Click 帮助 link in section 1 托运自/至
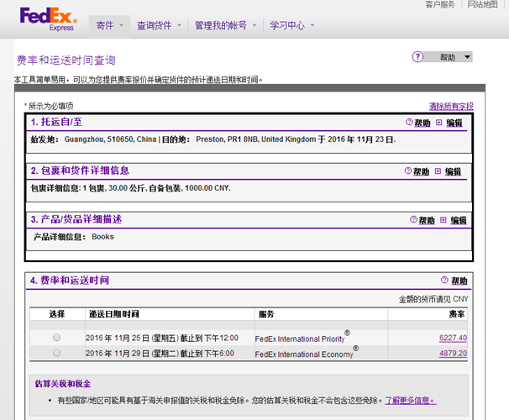This screenshot has width=509, height=420. click(422, 123)
